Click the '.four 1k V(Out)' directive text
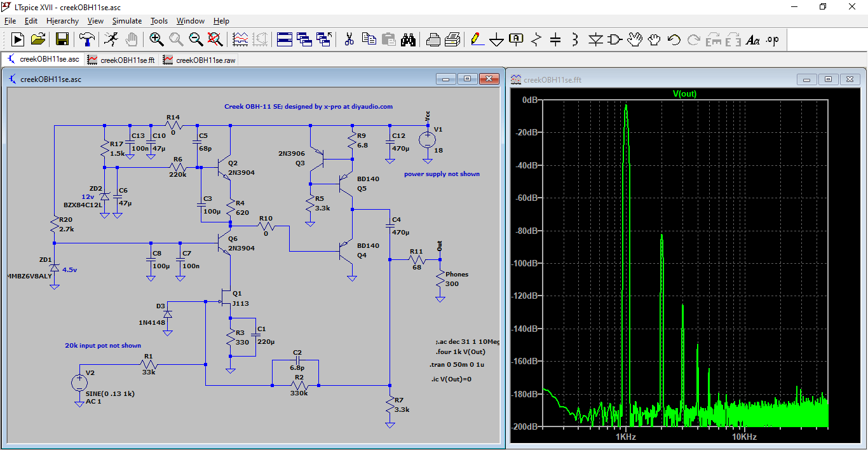 [461, 351]
